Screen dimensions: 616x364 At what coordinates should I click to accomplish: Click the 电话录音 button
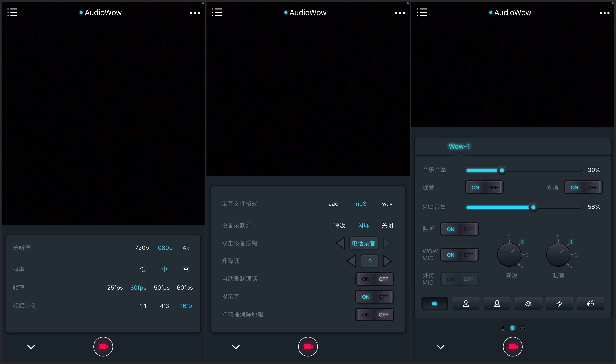pos(364,243)
